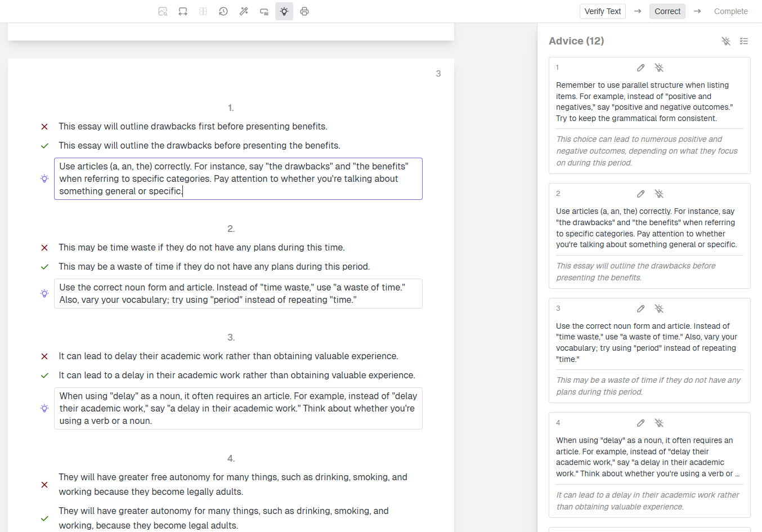Toggle the advice lightbulb tool
The image size is (762, 532).
tap(284, 11)
